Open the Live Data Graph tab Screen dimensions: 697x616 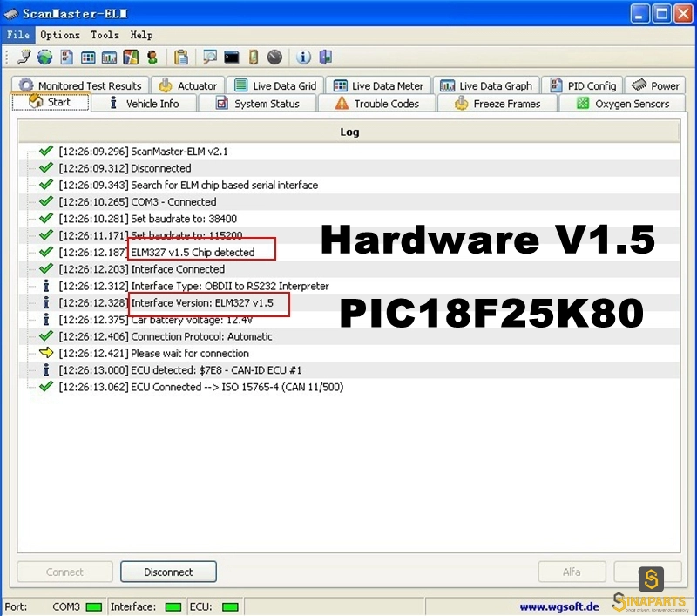(486, 85)
